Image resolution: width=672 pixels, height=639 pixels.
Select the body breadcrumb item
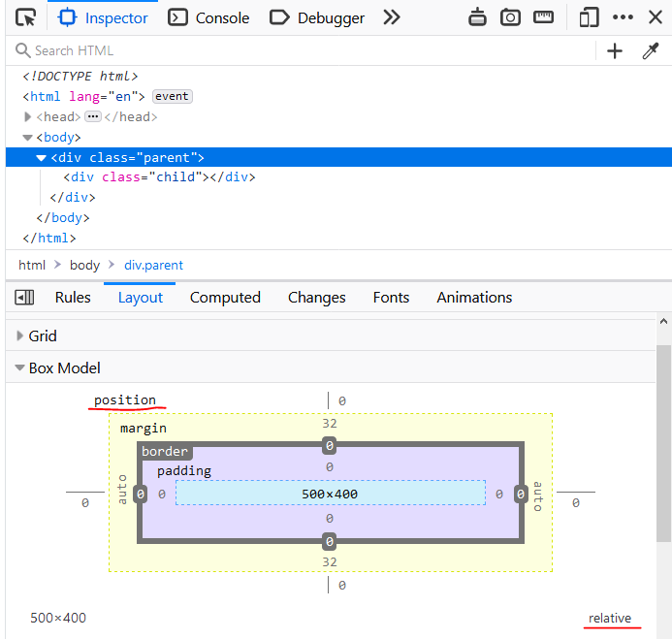(x=84, y=265)
